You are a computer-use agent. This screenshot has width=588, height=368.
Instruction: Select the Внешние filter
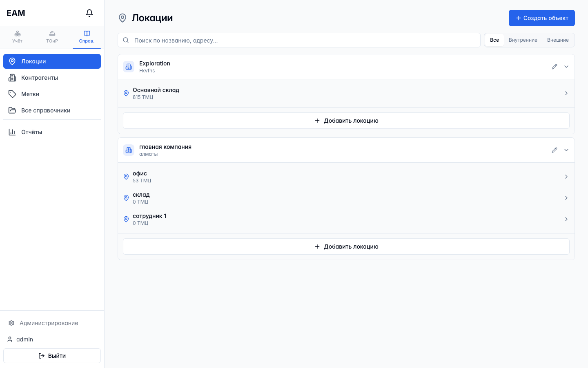[558, 40]
